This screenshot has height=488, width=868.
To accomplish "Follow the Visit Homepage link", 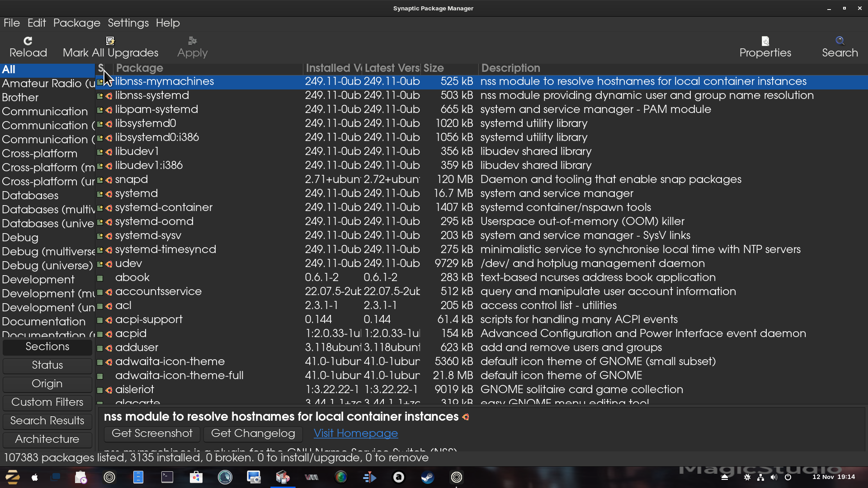I will tap(356, 434).
